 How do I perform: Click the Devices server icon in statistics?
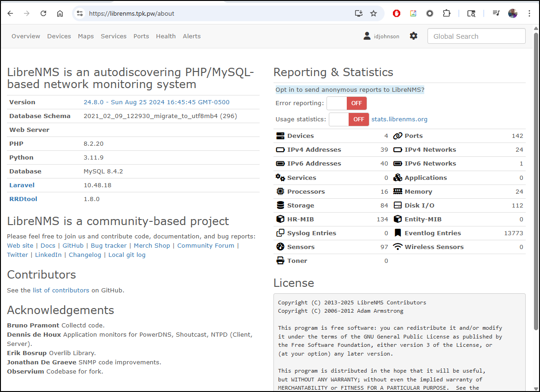pos(280,136)
